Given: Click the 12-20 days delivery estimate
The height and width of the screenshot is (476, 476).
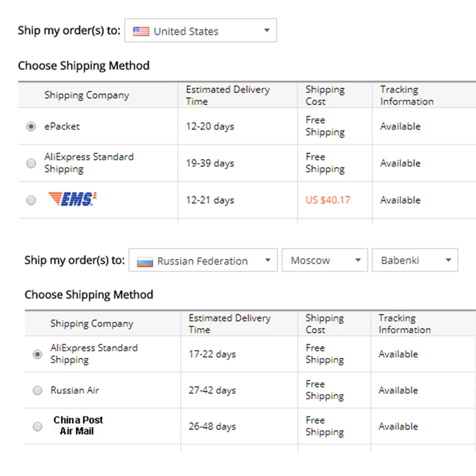Looking at the screenshot, I should point(210,126).
